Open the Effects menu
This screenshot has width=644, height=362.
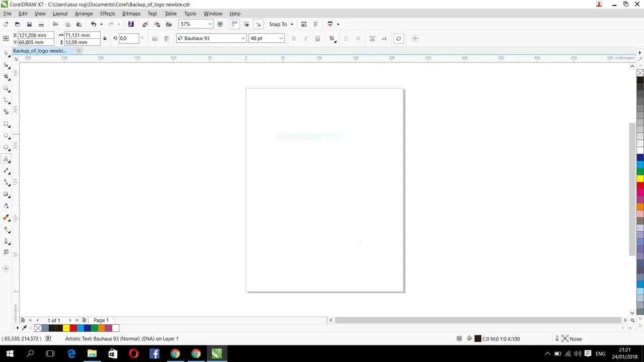[107, 14]
